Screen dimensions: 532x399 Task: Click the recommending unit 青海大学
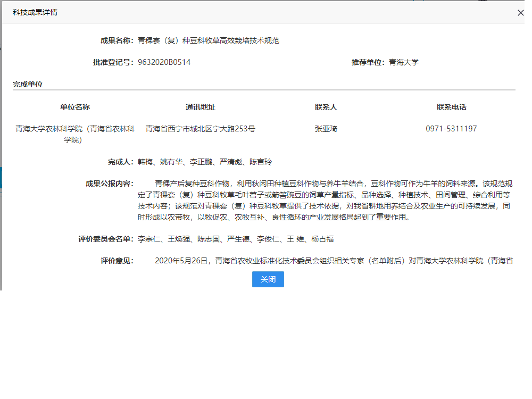tap(404, 62)
